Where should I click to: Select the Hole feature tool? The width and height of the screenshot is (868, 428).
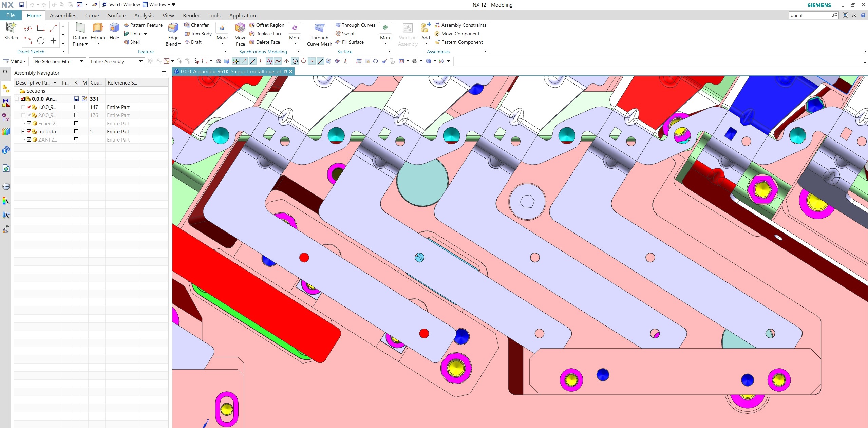(x=114, y=28)
